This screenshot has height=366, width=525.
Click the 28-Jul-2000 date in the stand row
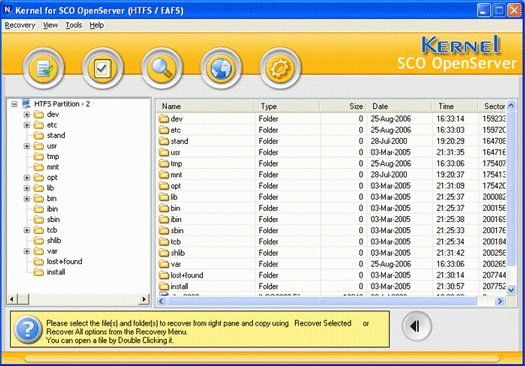click(x=389, y=141)
